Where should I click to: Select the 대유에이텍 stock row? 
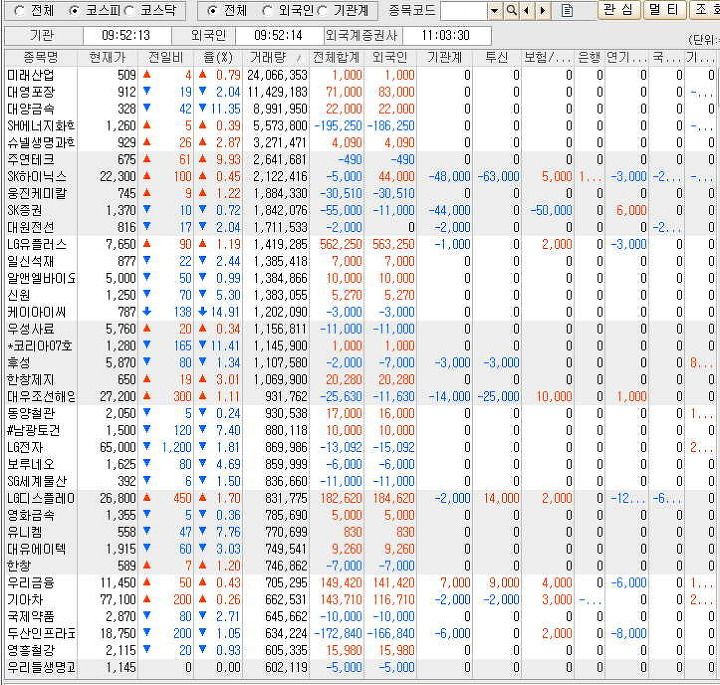(x=360, y=549)
